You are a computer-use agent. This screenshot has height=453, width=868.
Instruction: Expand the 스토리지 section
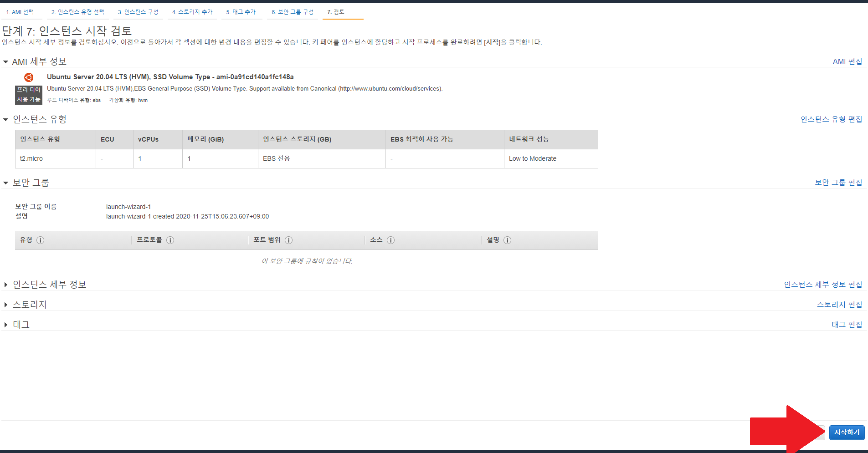(5, 305)
